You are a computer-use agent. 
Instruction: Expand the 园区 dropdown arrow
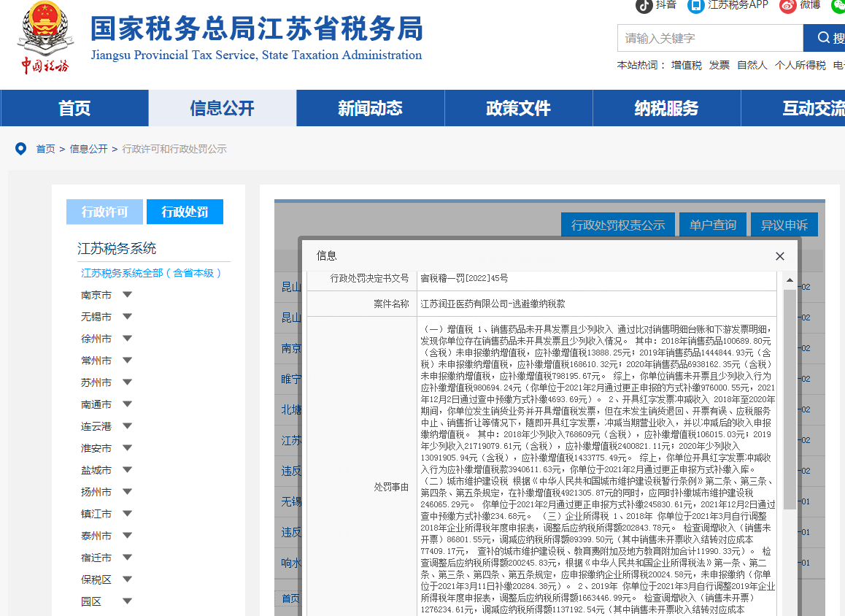click(x=127, y=601)
